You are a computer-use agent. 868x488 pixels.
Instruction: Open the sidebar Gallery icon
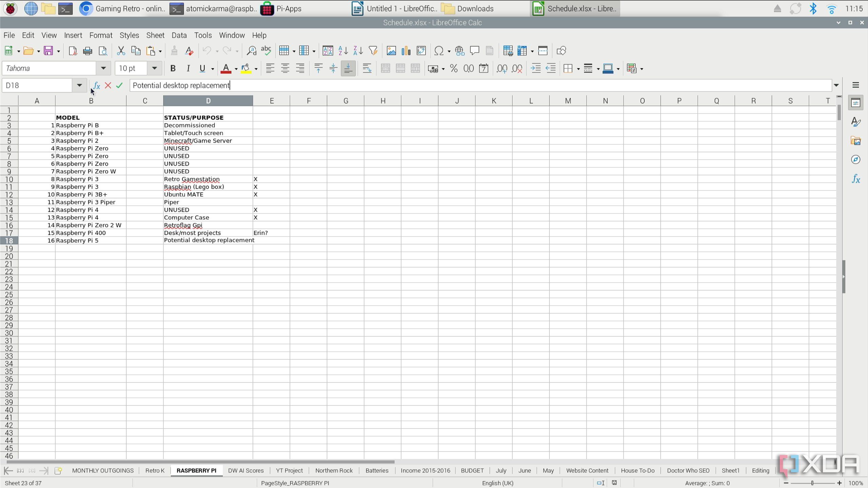click(x=856, y=141)
